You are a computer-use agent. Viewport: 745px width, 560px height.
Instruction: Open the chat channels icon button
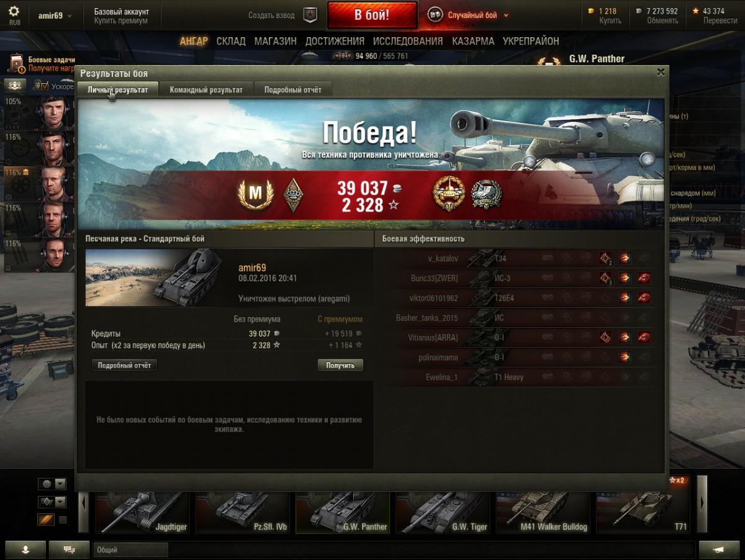click(69, 550)
